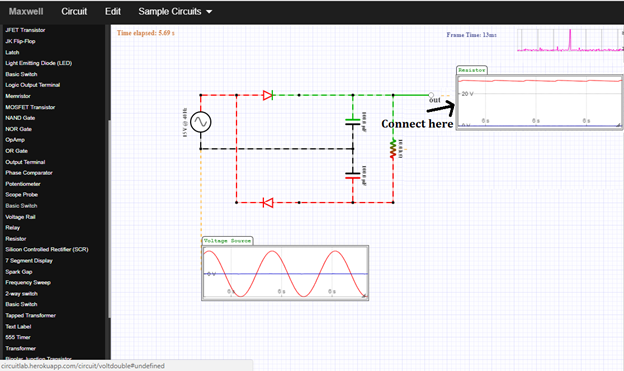
Task: Click the '20 V' axis label in Resistor scope
Action: [x=467, y=94]
